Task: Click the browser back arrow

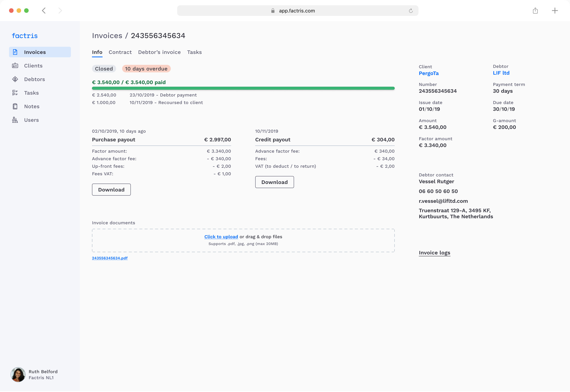Action: click(x=44, y=11)
